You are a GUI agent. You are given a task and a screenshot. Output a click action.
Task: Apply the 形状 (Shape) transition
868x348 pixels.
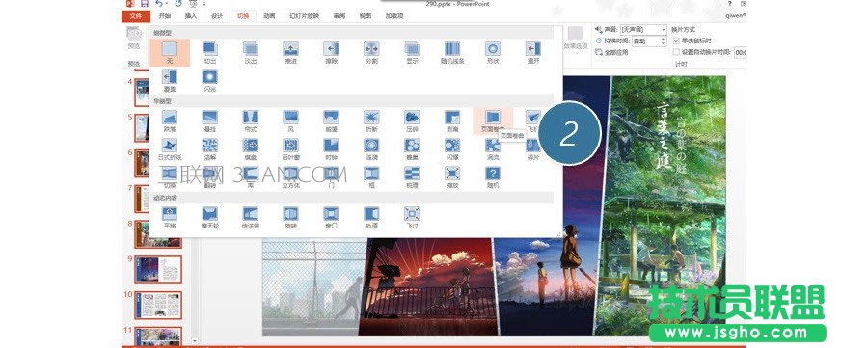coord(493,53)
